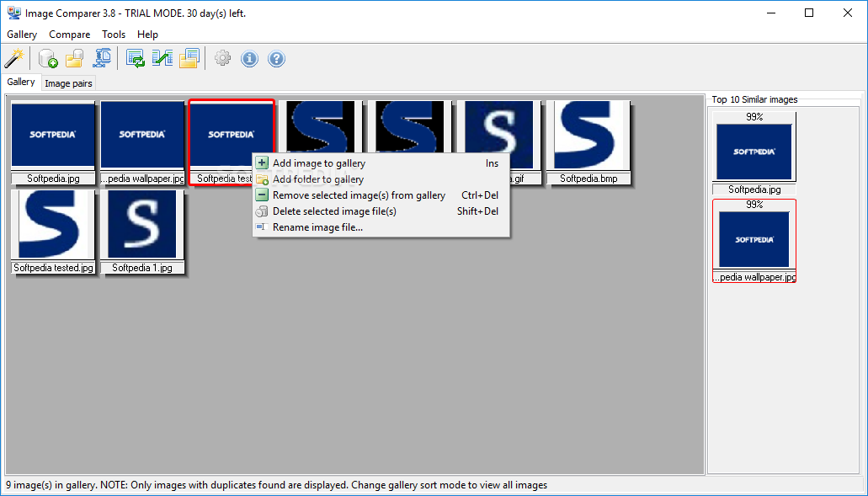Screen dimensions: 868x496
Task: Click Top 10 Similar images heading
Action: pyautogui.click(x=754, y=99)
